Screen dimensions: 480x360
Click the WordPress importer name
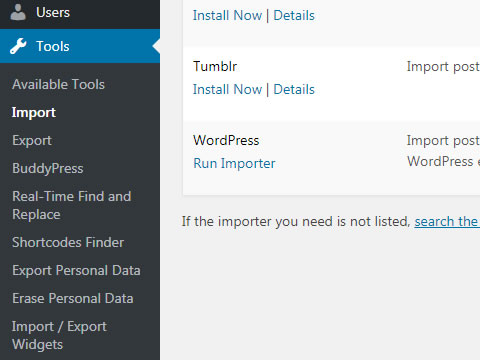coord(226,140)
